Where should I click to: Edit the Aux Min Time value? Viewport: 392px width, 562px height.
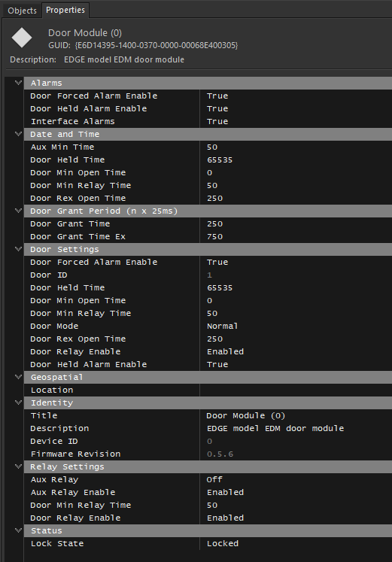point(296,147)
